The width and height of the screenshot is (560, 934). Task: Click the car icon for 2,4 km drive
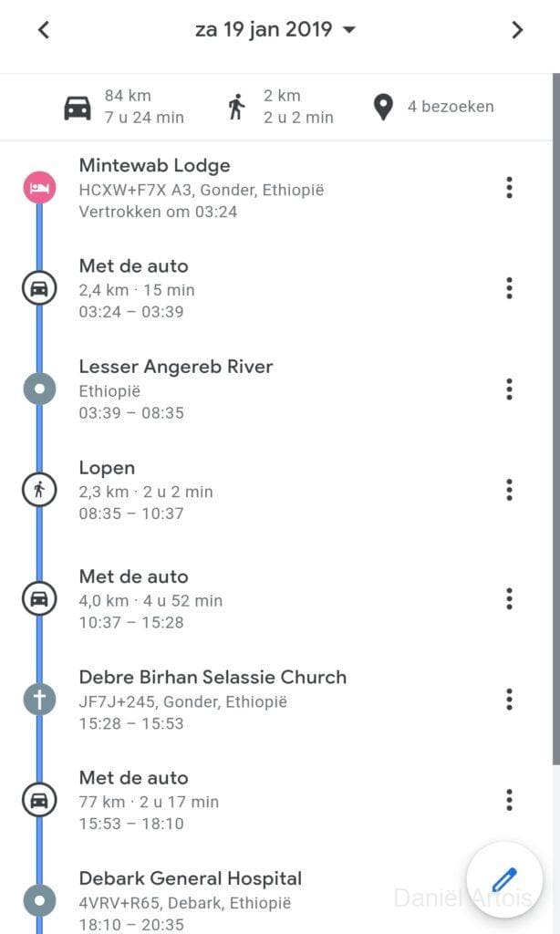click(39, 289)
